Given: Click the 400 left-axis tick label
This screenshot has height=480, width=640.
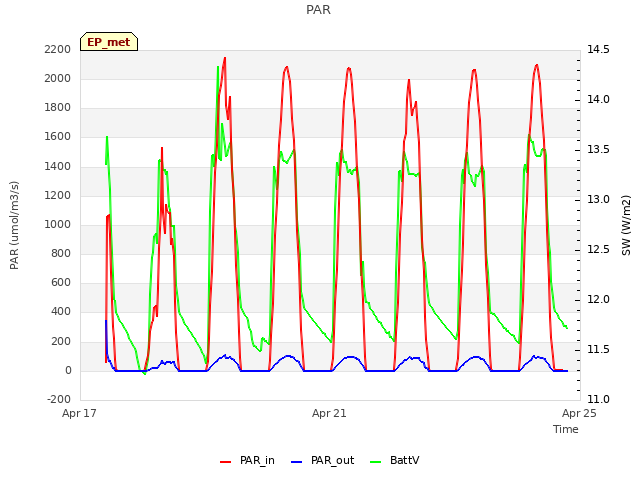Looking at the screenshot, I should (61, 312).
